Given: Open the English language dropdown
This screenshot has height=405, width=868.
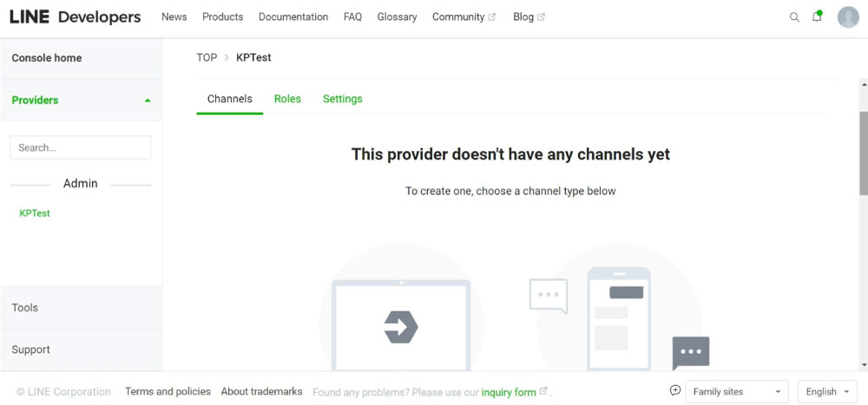Looking at the screenshot, I should tap(827, 392).
